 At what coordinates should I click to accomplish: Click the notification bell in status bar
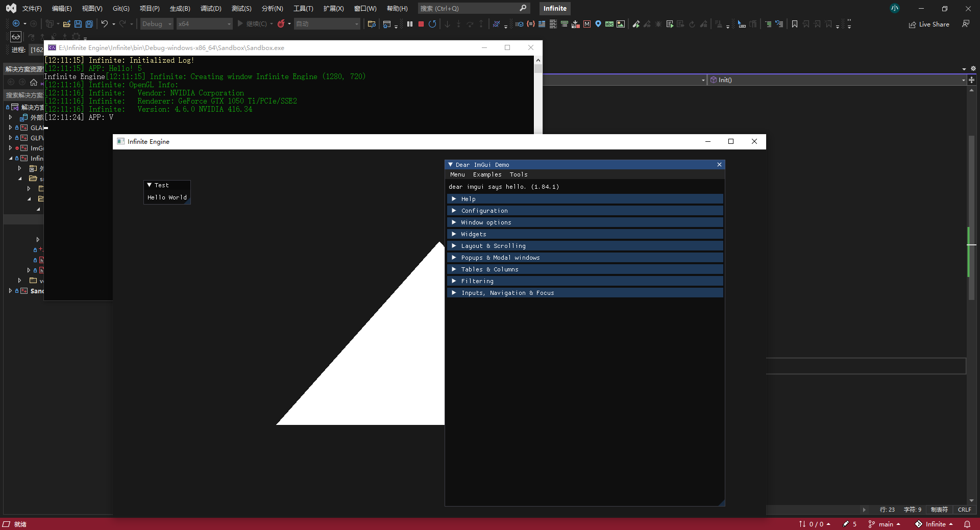point(967,524)
